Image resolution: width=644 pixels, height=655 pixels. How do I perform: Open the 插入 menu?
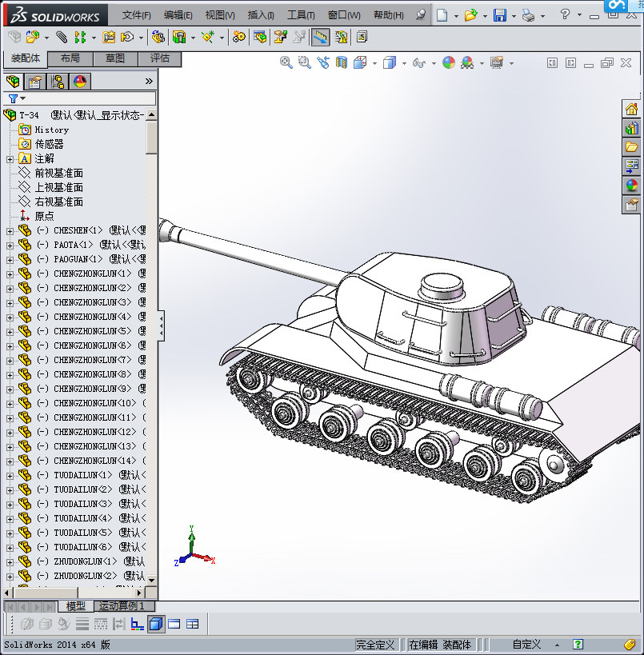[259, 14]
